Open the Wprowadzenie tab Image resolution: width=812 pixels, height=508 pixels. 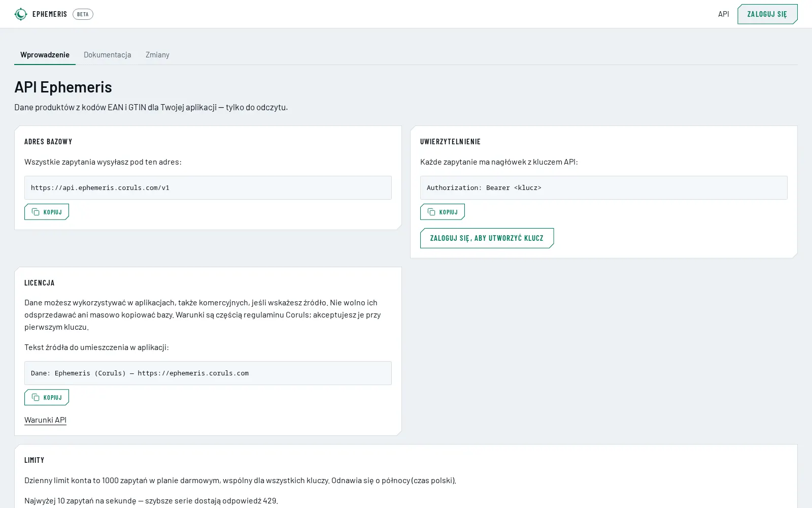[45, 54]
